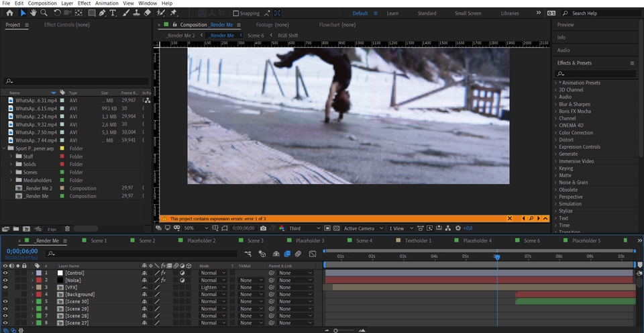Open the Composition menu
This screenshot has width=644, height=333.
pyautogui.click(x=42, y=3)
